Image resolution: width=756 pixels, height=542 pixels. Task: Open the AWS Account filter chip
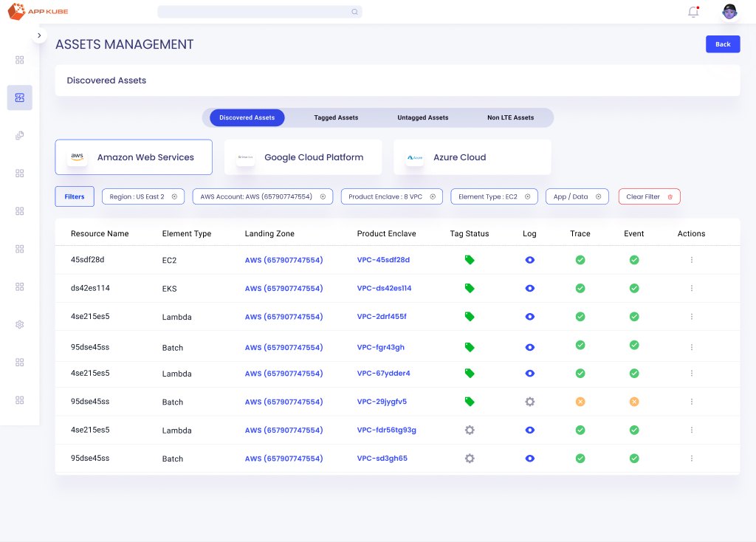coord(263,196)
